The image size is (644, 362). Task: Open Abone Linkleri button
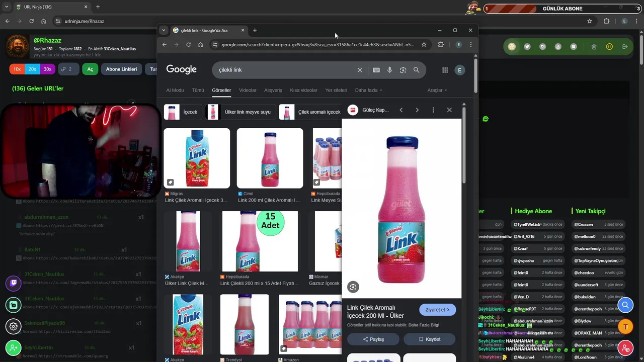[x=121, y=69]
